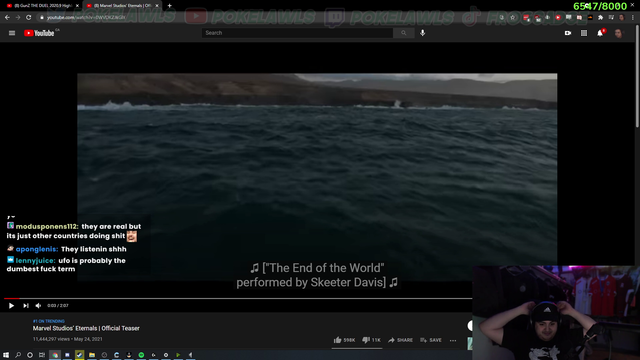Open YouTube notifications bell
This screenshot has height=360, width=640.
click(600, 33)
